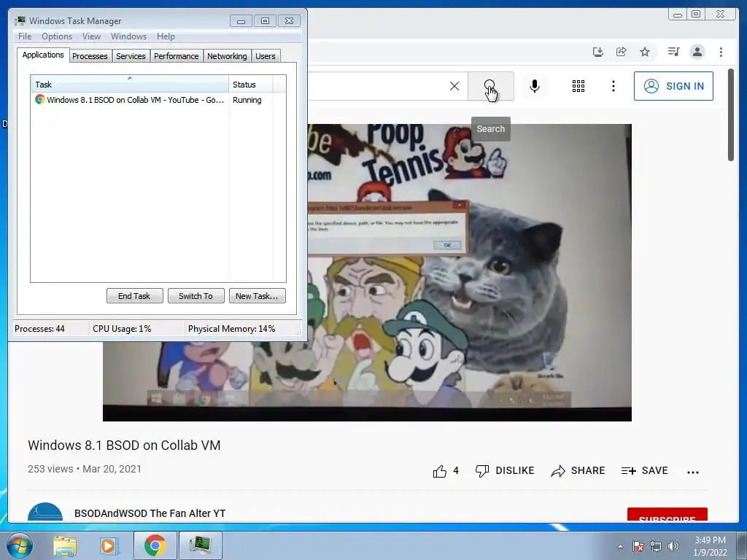747x560 pixels.
Task: Open Task Manager Help menu
Action: (x=166, y=36)
